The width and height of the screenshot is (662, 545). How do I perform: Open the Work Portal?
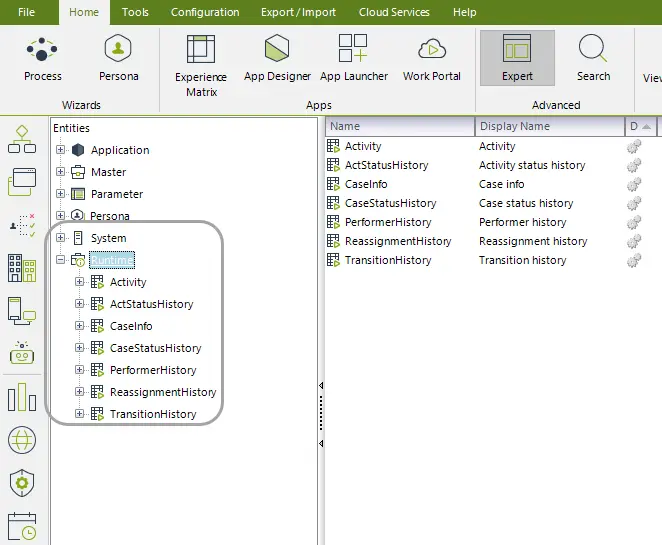(431, 59)
